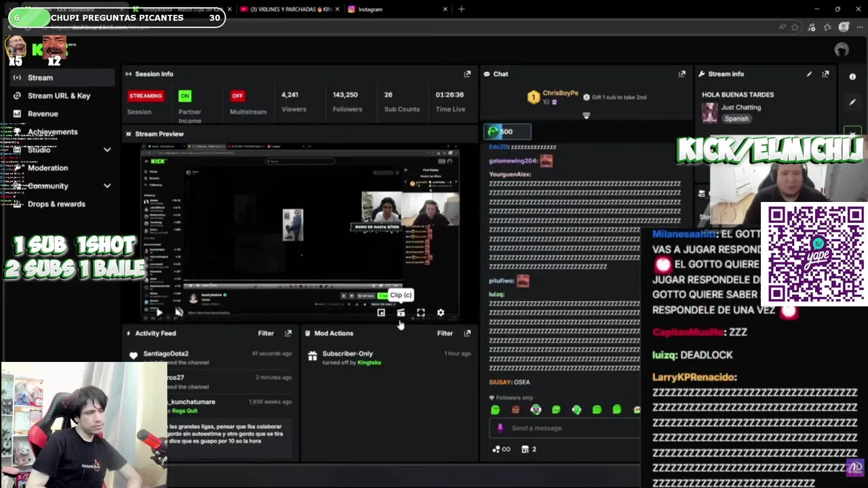The image size is (868, 488).
Task: Pop out the Chat panel
Action: click(x=682, y=74)
